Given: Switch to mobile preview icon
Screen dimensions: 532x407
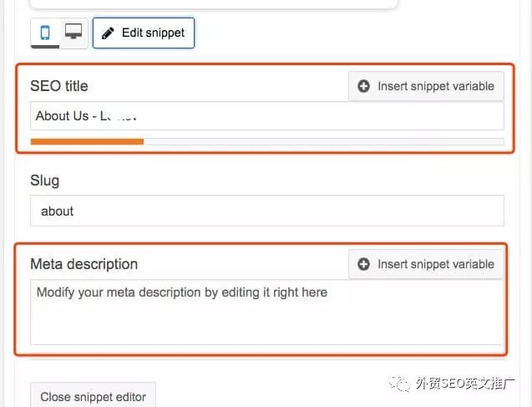Looking at the screenshot, I should (45, 33).
